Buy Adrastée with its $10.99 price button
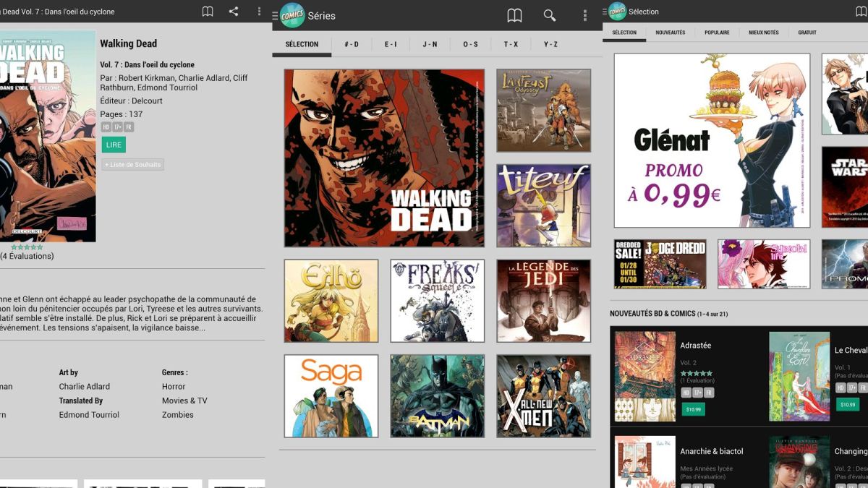868x488 pixels. [x=693, y=409]
